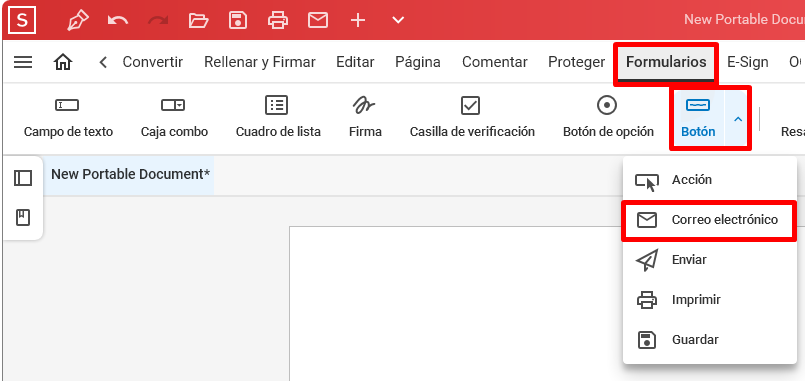
Task: Choose Guardar from the Botón menu
Action: [x=710, y=339]
